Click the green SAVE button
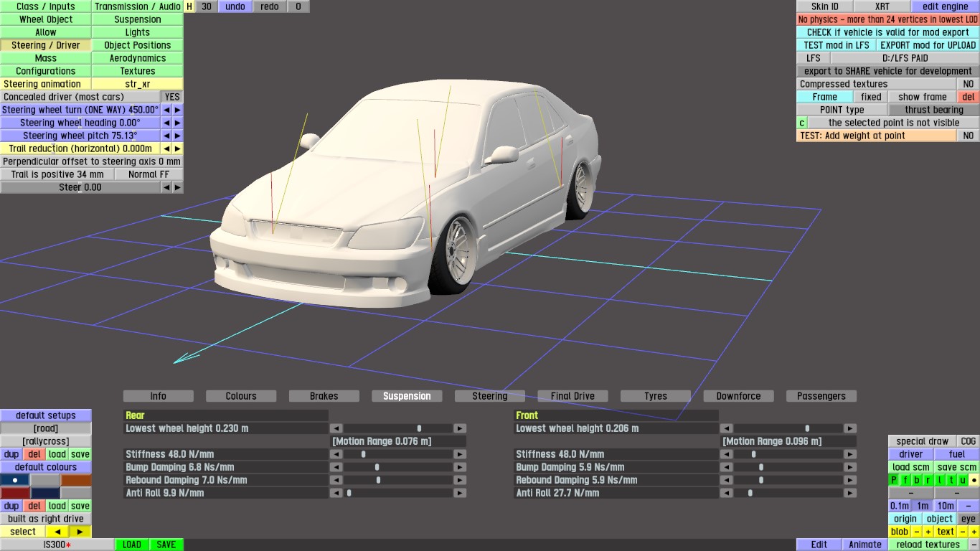This screenshot has width=980, height=551. (166, 545)
